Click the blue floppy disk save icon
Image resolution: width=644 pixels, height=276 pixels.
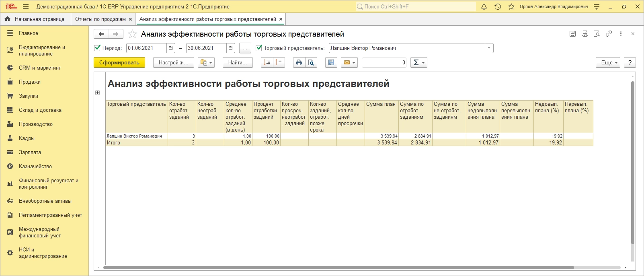click(331, 62)
